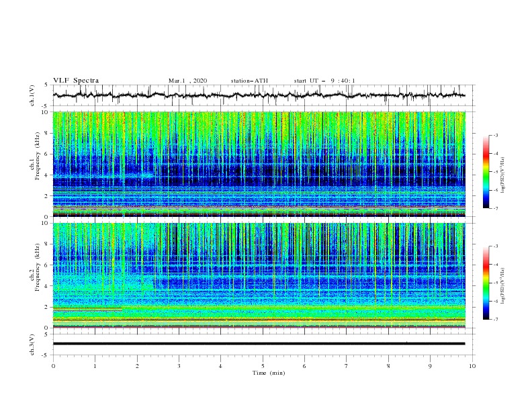Screen dimensions: 532x411
Task: Click the 'station=ATH' header label
Action: click(x=249, y=81)
